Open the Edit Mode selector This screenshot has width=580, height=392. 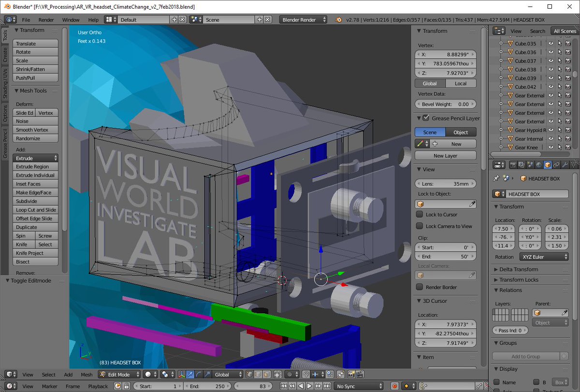[120, 374]
